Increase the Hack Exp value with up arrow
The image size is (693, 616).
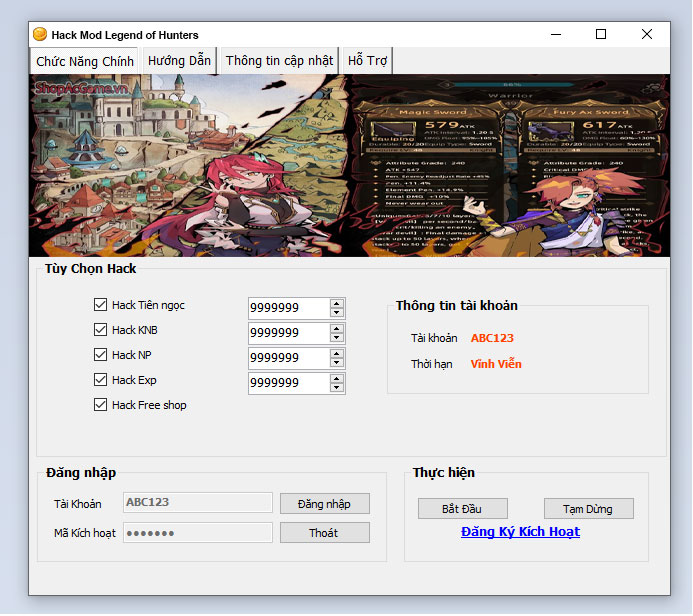[x=337, y=379]
